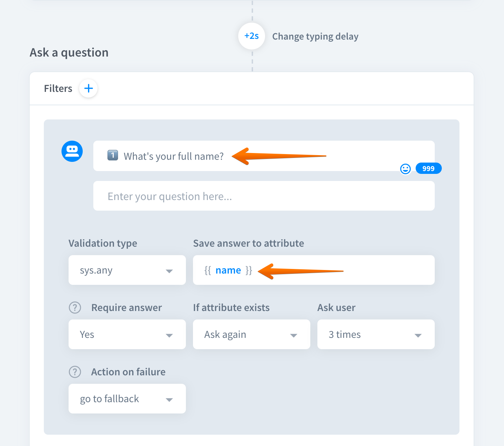Select the name attribute token
The height and width of the screenshot is (446, 504).
coord(228,270)
